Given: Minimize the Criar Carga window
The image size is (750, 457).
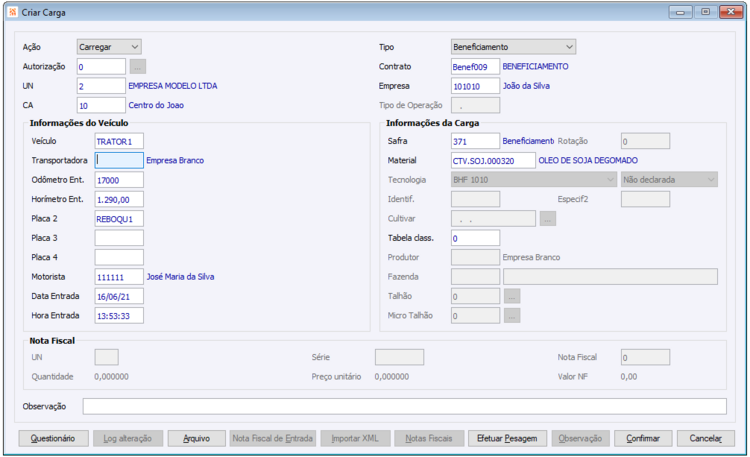Looking at the screenshot, I should coord(680,12).
